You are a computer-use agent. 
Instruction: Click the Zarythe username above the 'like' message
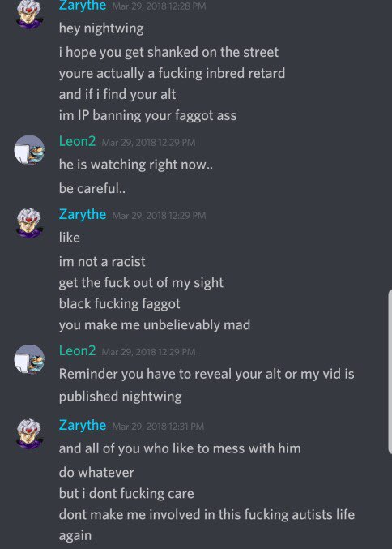click(x=83, y=214)
